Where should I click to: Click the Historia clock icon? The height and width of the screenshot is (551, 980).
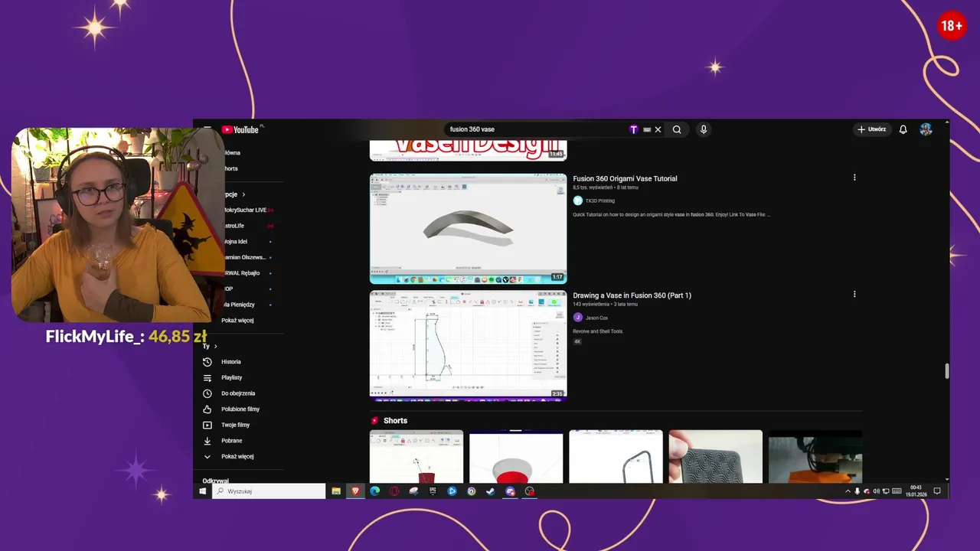[x=207, y=362]
